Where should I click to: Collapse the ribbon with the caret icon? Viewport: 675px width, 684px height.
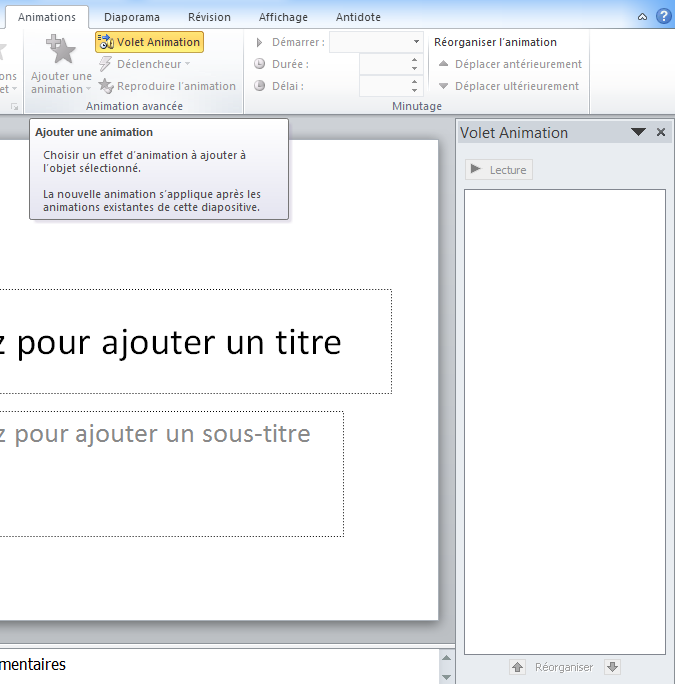642,17
